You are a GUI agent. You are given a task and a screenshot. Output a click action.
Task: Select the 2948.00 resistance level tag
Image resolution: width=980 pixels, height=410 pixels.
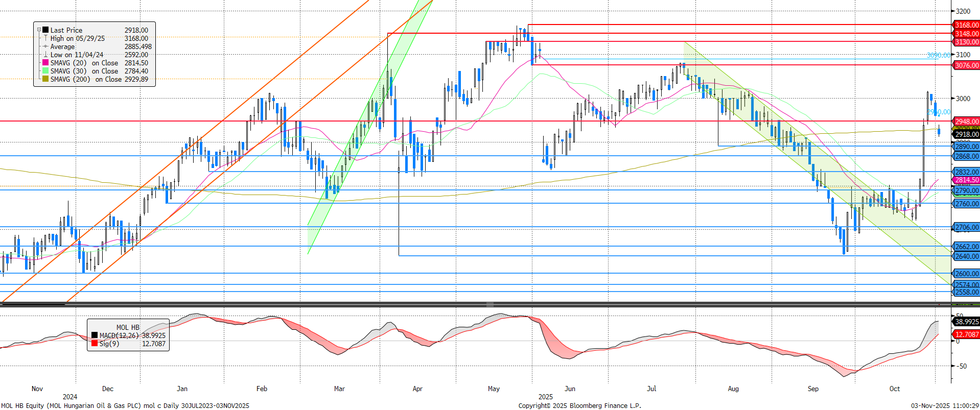(x=966, y=122)
